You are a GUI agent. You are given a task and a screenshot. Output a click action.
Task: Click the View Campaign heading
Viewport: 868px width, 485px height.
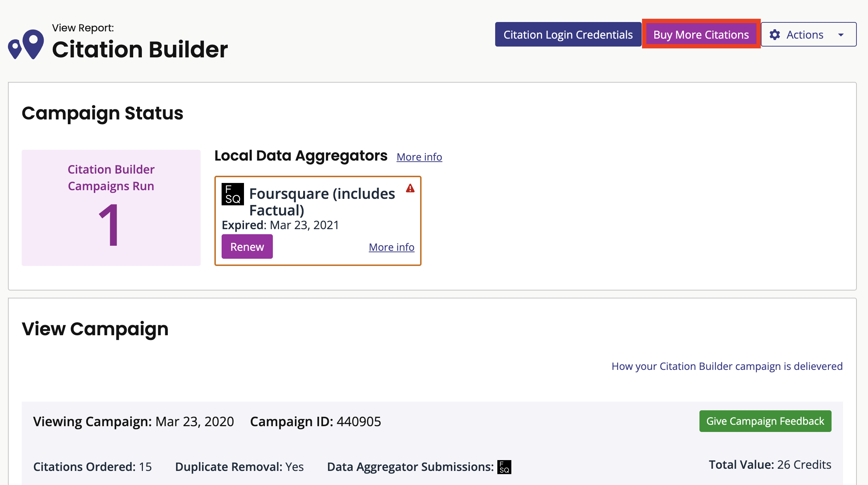coord(95,329)
